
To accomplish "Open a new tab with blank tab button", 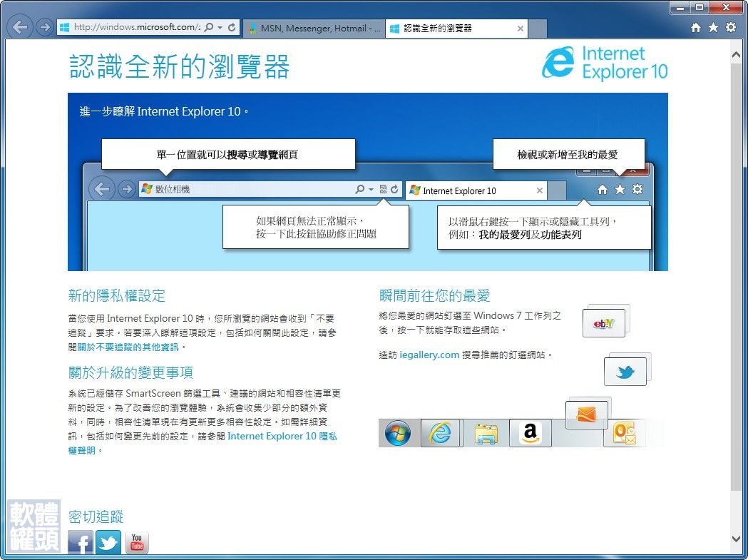I will coord(538,28).
